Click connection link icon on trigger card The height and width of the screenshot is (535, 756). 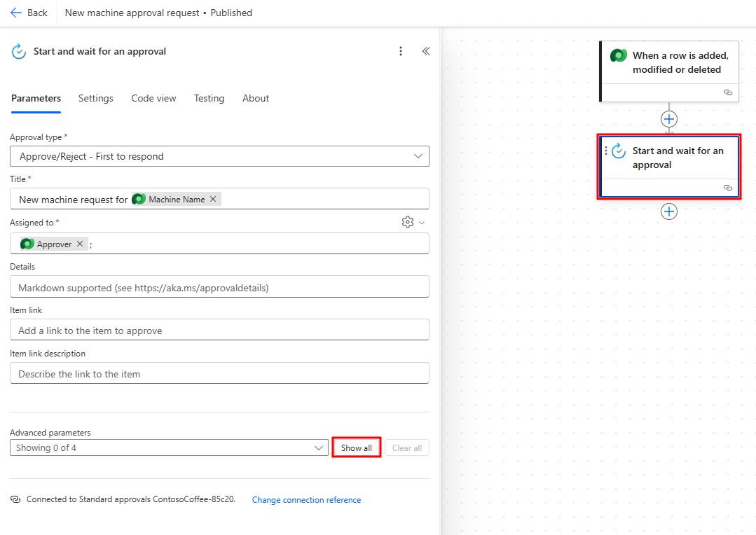(728, 92)
